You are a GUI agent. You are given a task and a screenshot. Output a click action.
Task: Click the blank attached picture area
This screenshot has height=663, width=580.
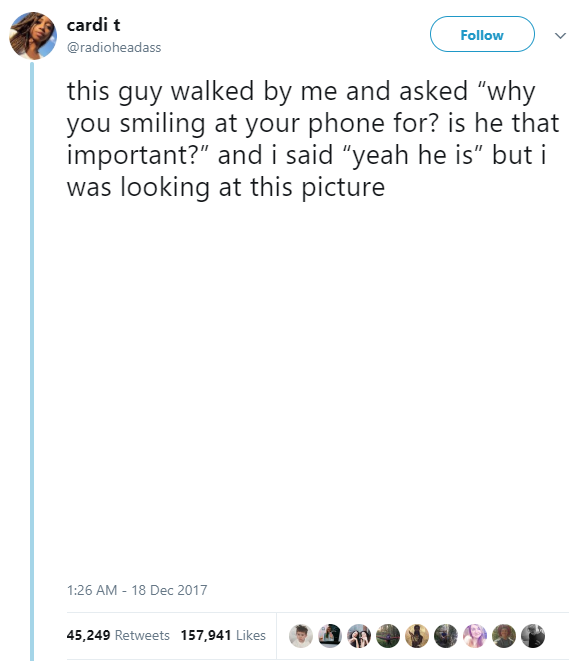pos(317,389)
